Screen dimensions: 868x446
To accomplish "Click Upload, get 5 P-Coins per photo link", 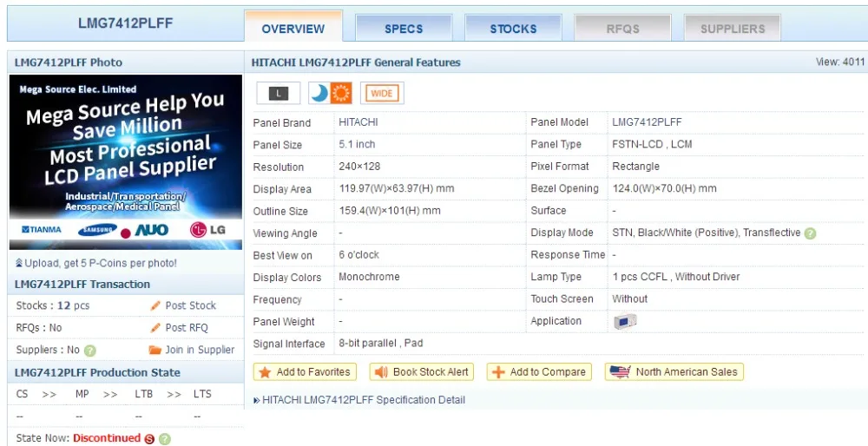I will point(101,264).
